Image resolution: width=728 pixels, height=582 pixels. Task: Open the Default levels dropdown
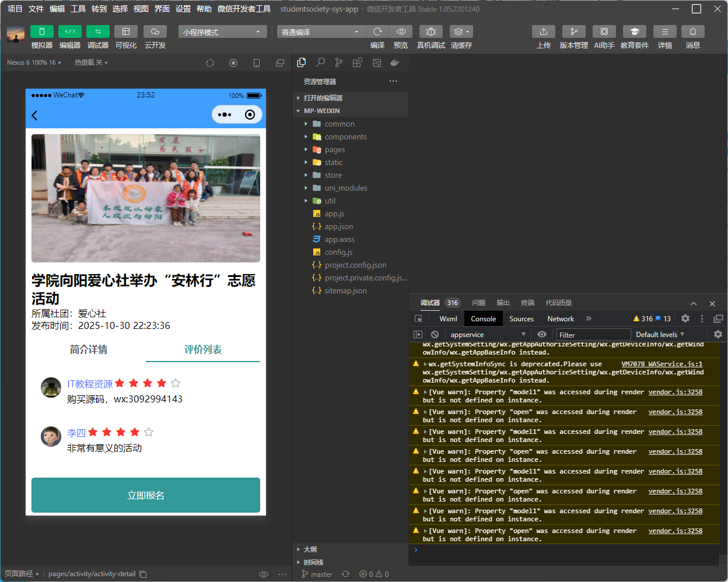click(x=660, y=335)
